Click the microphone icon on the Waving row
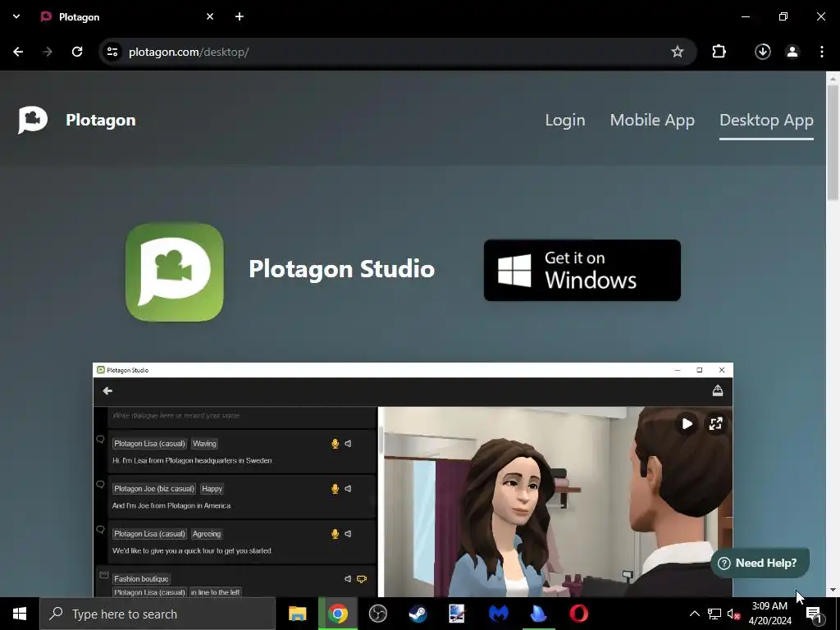Image resolution: width=840 pixels, height=630 pixels. [335, 444]
